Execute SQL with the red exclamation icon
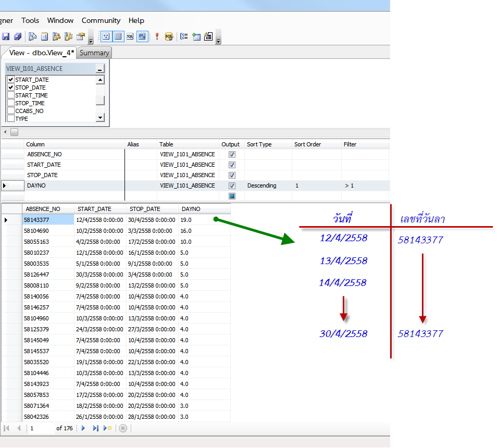Screen dimensions: 499x448 [x=157, y=36]
